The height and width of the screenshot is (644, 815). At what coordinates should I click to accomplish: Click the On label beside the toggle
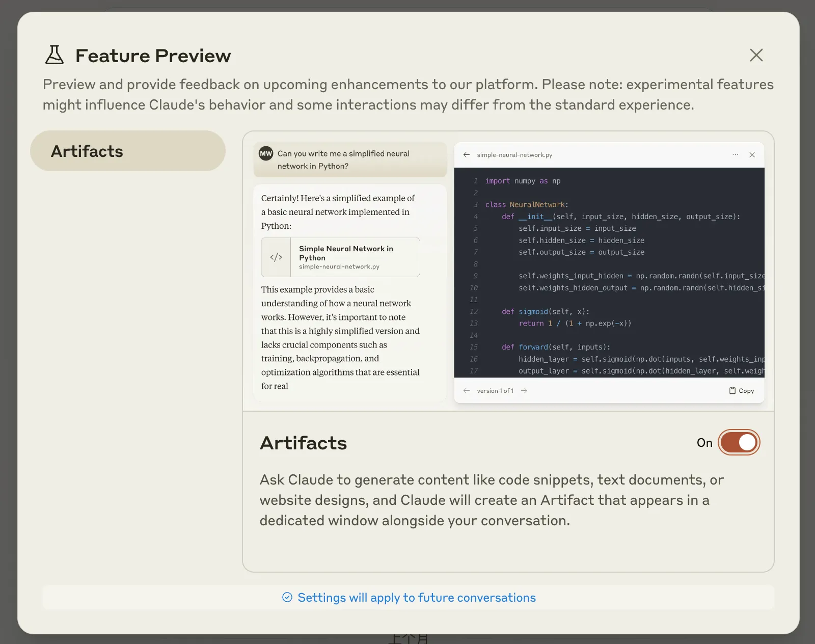(704, 443)
